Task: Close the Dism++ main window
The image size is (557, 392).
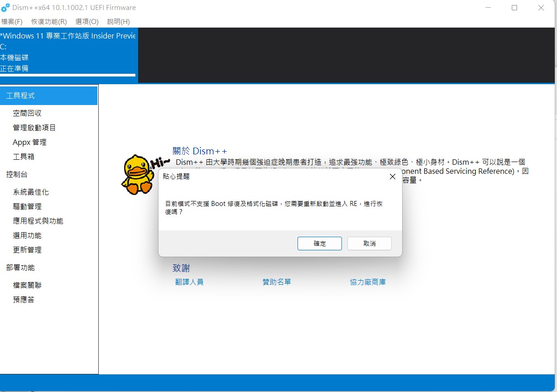Action: point(541,8)
